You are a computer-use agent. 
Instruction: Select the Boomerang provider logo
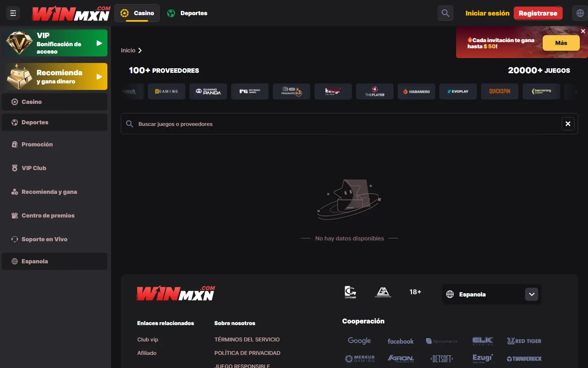[x=541, y=92]
